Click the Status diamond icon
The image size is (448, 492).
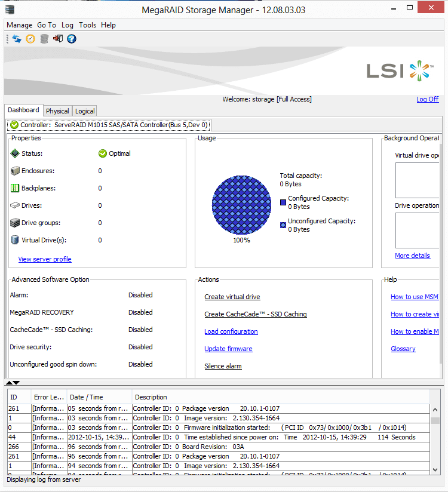15,153
